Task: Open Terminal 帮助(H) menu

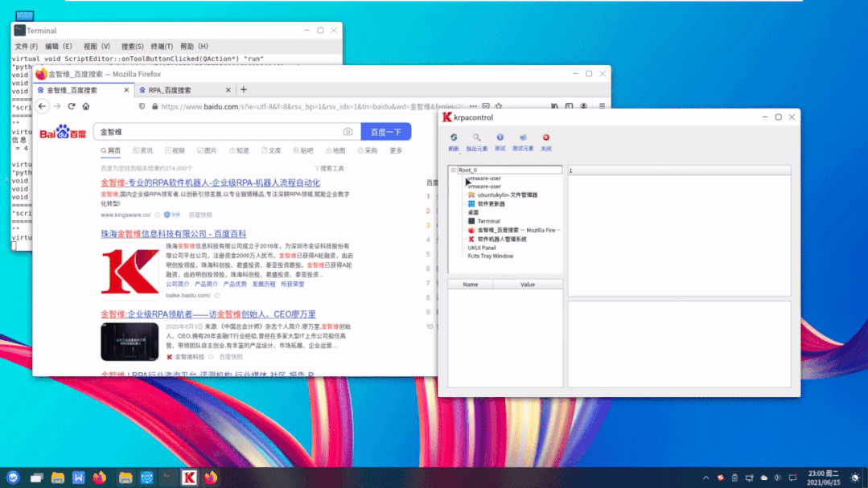Action: (194, 47)
